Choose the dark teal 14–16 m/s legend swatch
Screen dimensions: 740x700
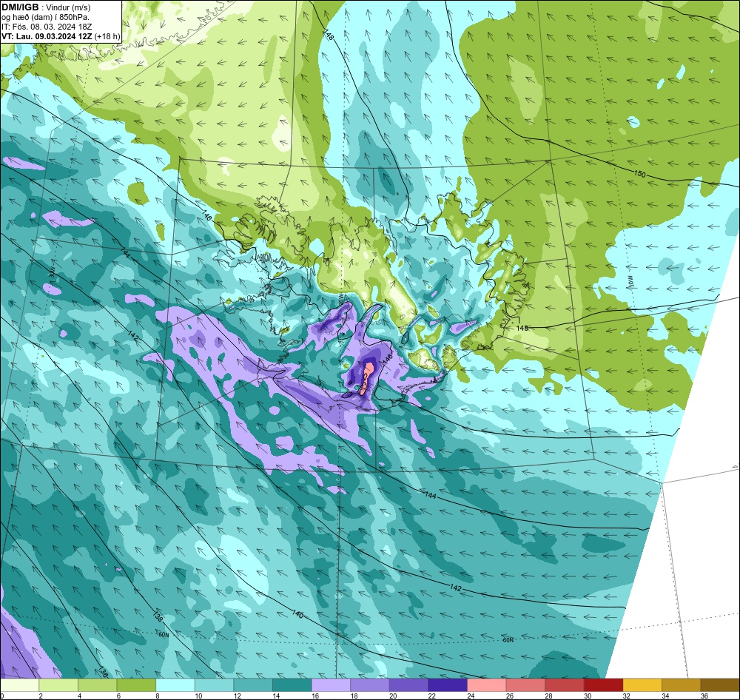click(292, 685)
